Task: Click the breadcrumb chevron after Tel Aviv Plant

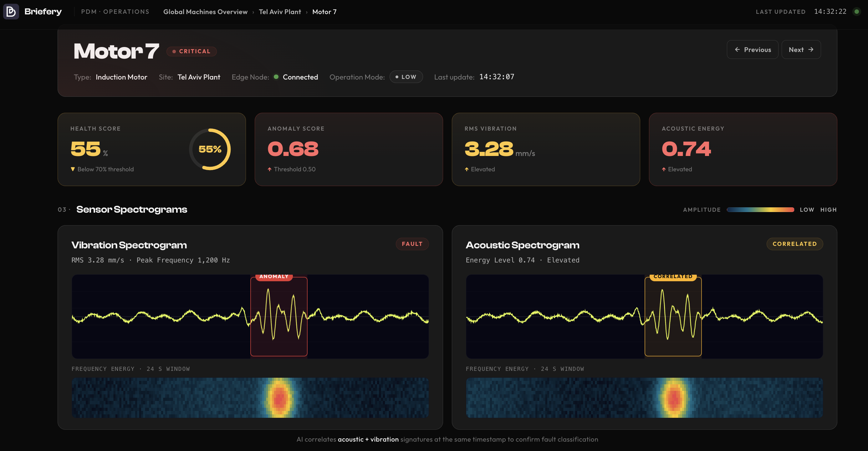Action: pos(307,12)
